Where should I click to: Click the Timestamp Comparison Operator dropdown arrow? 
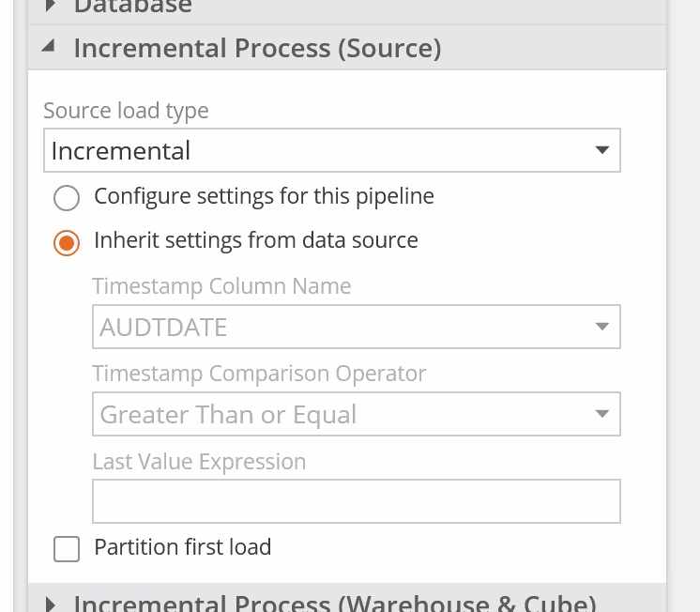602,414
